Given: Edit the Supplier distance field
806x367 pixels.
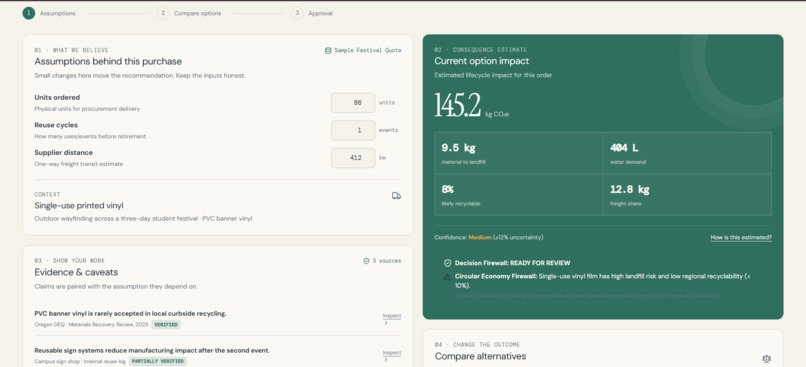Looking at the screenshot, I should 353,158.
